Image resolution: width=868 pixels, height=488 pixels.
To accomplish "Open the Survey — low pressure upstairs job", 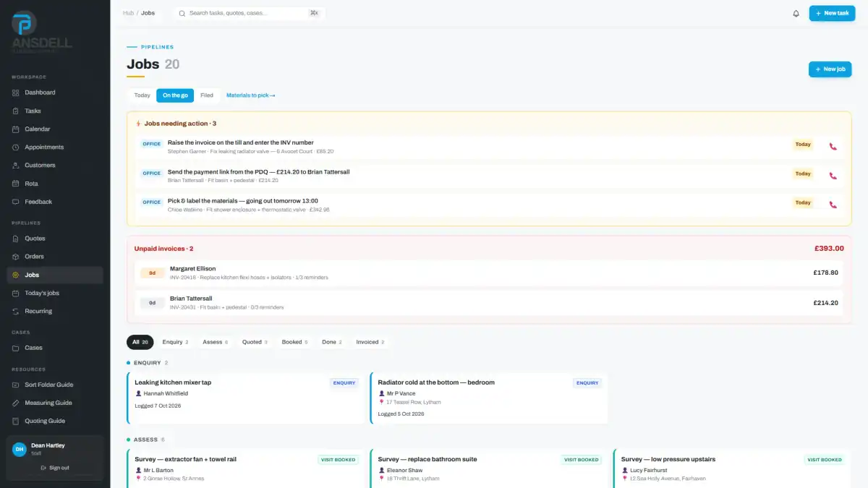I will (732, 468).
